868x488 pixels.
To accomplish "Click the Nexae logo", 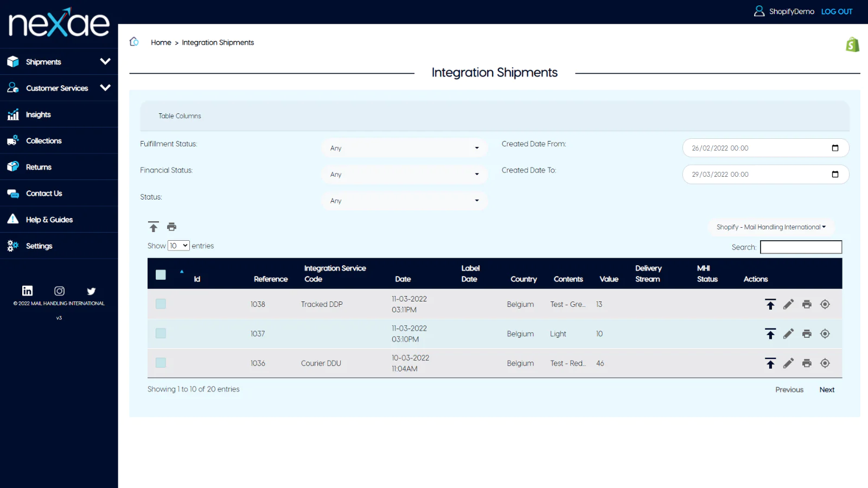I will [59, 23].
